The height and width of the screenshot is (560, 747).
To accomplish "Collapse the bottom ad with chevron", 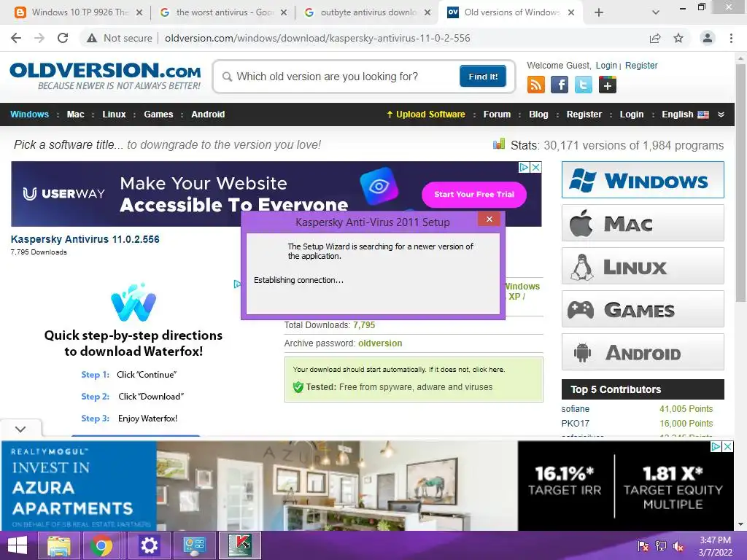I will [x=20, y=429].
